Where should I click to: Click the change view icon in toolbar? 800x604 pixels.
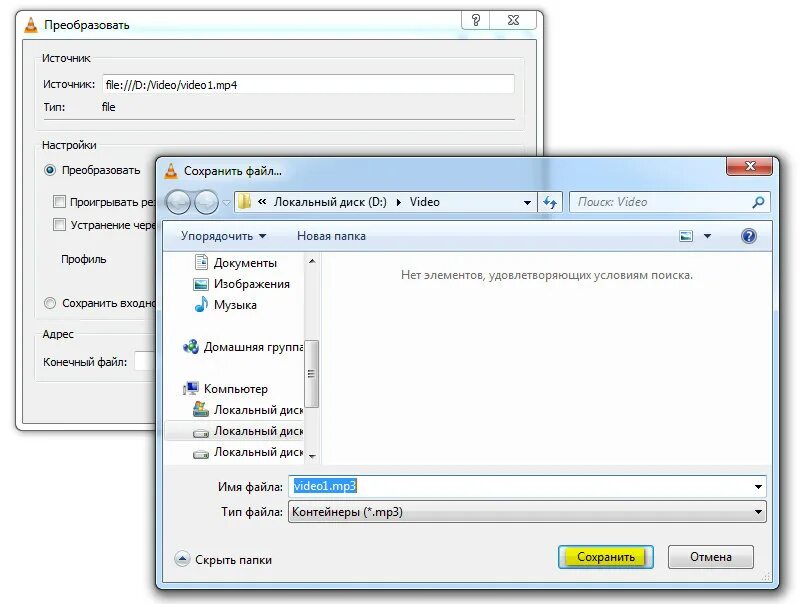(x=686, y=236)
